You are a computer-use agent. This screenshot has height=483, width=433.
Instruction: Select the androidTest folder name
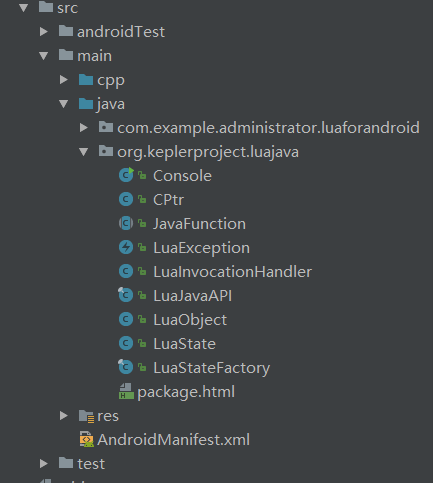[121, 32]
